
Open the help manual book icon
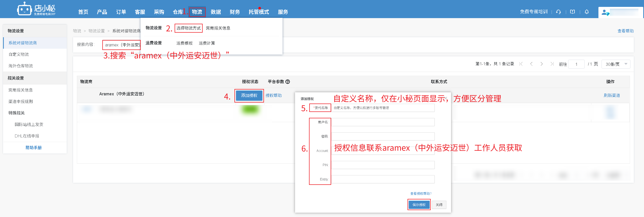coord(572,12)
